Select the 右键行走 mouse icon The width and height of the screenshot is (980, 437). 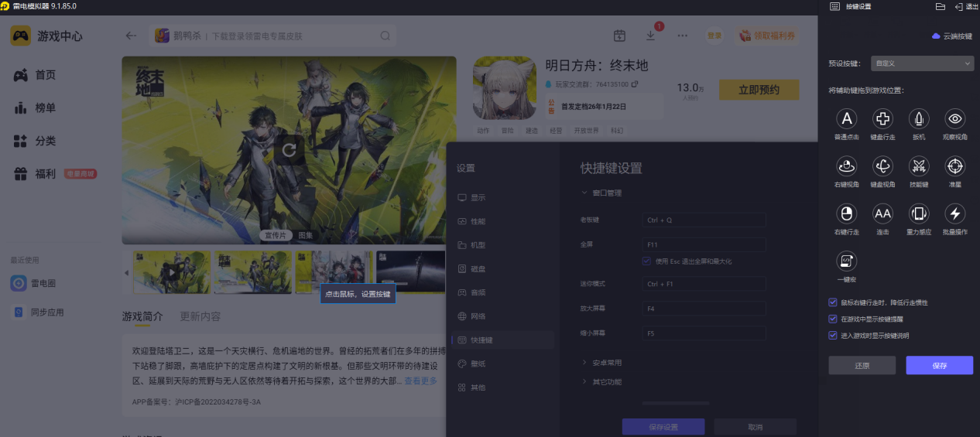[x=847, y=213]
